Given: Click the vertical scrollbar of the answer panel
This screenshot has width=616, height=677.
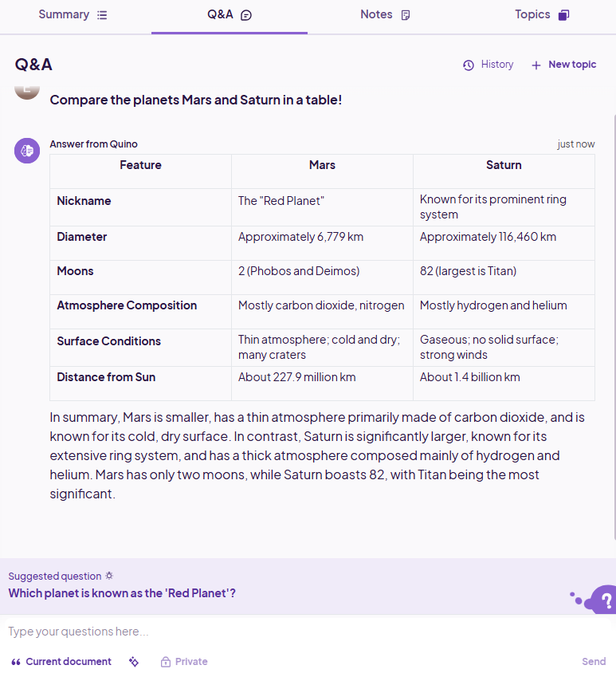Looking at the screenshot, I should 613,319.
